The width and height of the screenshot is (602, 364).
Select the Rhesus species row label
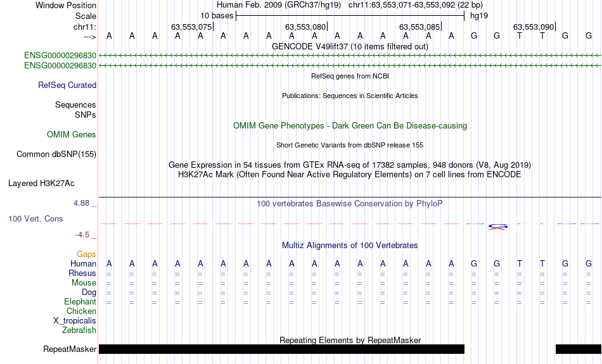click(82, 273)
